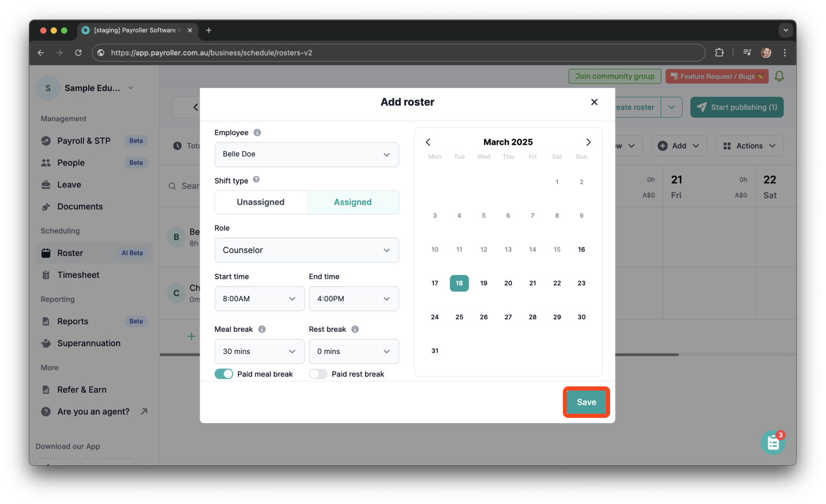Open Timesheet menu item
This screenshot has height=504, width=826.
click(x=95, y=275)
